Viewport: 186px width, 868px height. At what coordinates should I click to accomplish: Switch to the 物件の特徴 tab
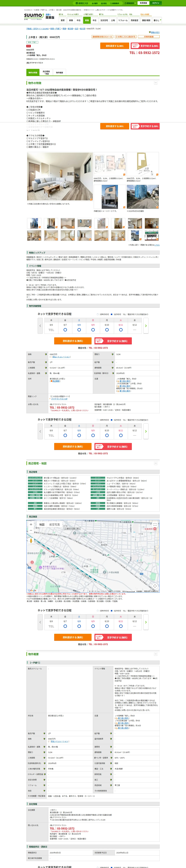[33, 72]
